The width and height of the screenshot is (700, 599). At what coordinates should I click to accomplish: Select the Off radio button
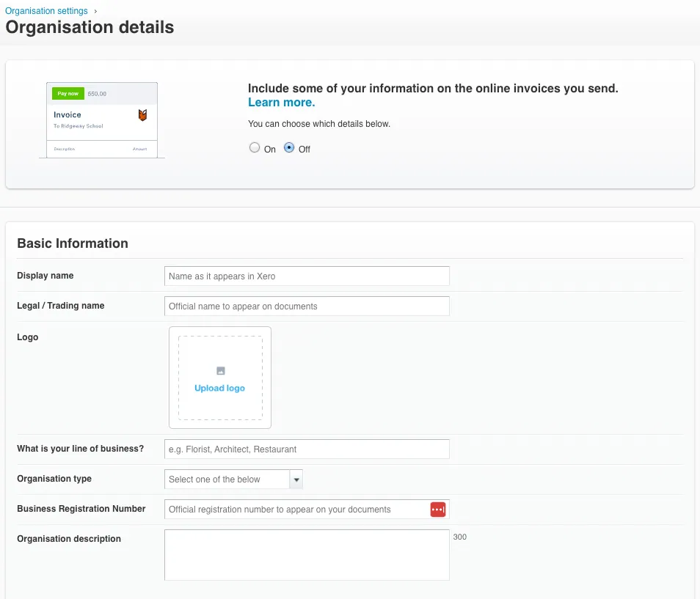click(289, 147)
